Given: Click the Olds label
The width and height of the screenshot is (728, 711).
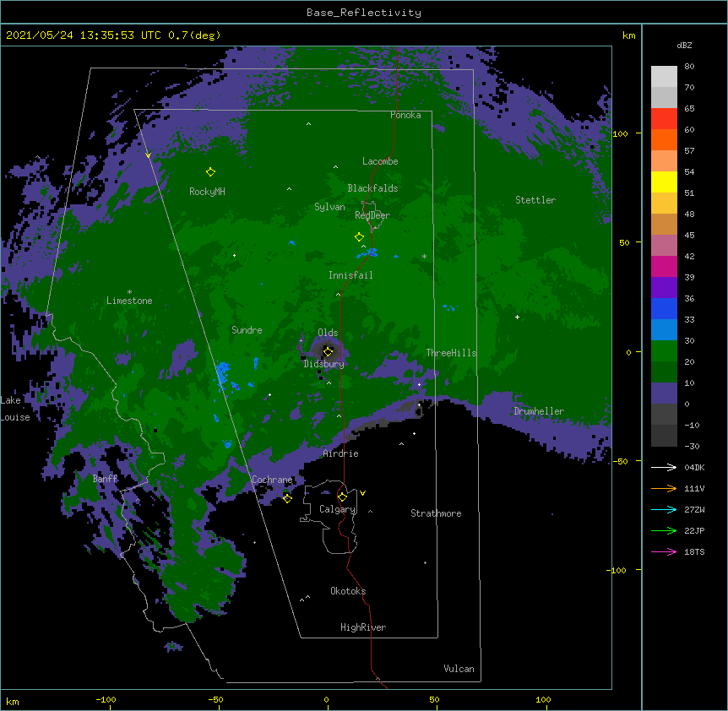Looking at the screenshot, I should 328,333.
